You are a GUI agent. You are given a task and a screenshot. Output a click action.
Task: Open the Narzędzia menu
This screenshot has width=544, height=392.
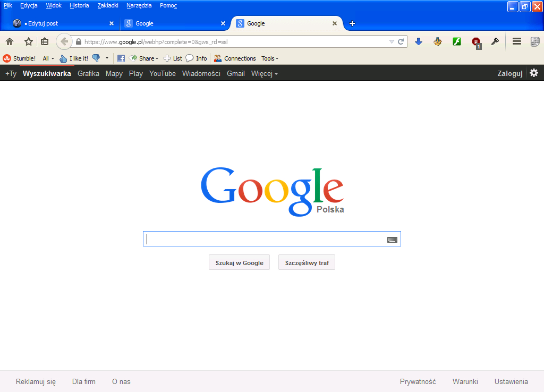139,5
